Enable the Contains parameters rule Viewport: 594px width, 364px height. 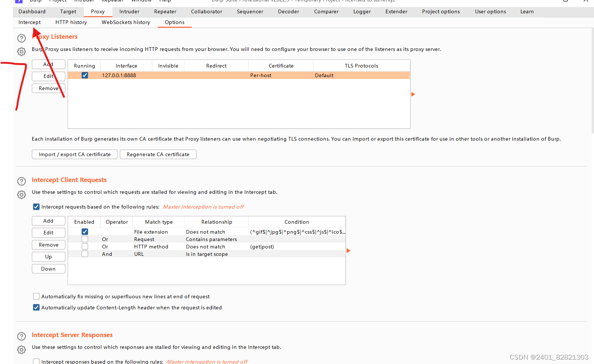pos(85,239)
